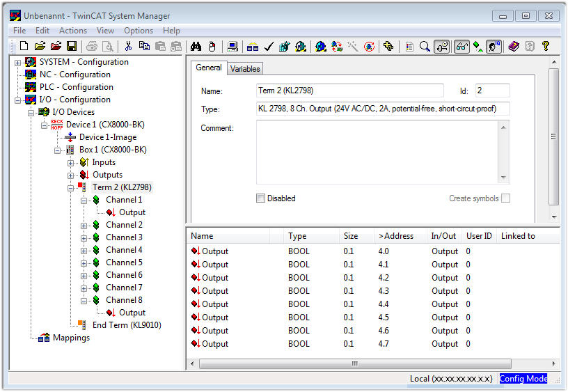Click the Copy toolbar icon

tap(144, 47)
